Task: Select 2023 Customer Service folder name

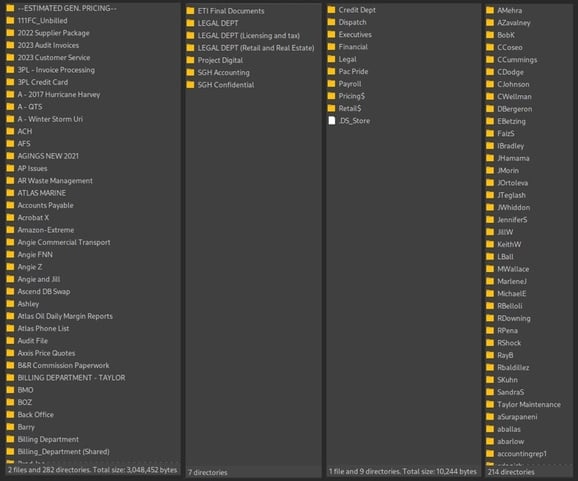Action: pos(54,57)
